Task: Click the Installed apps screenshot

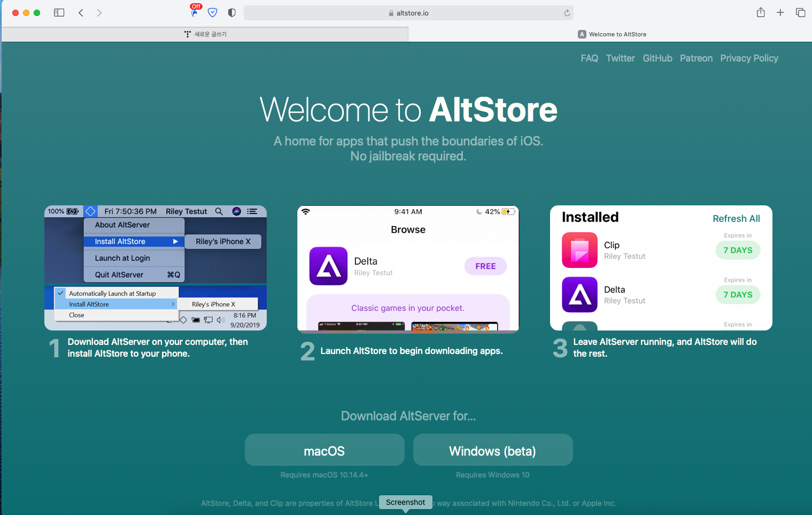Action: click(x=661, y=268)
